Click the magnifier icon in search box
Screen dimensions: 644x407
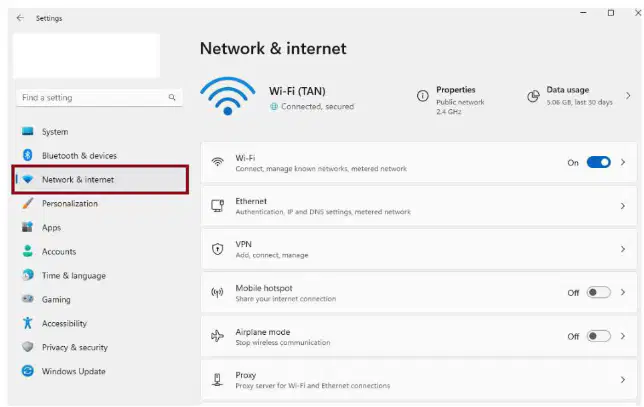172,97
